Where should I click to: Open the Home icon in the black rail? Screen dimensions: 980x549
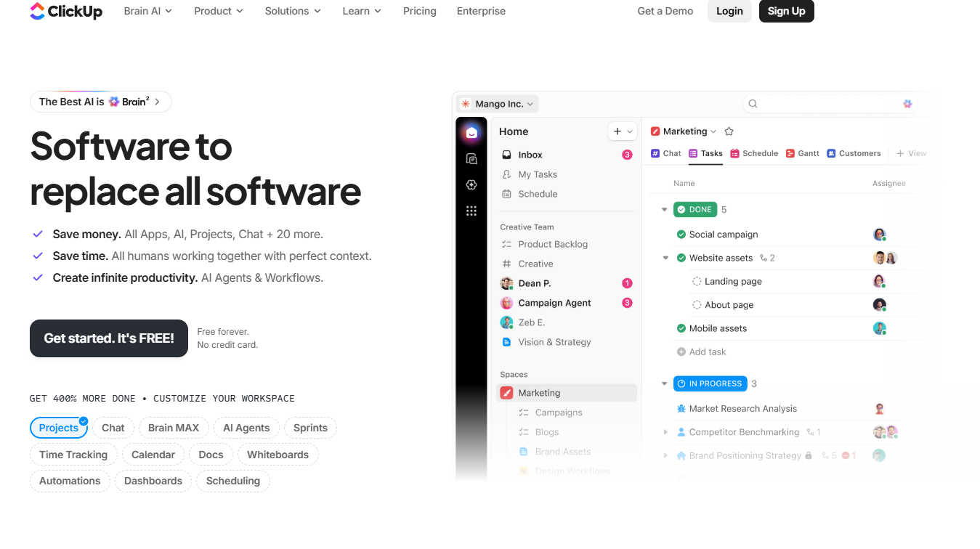coord(471,132)
